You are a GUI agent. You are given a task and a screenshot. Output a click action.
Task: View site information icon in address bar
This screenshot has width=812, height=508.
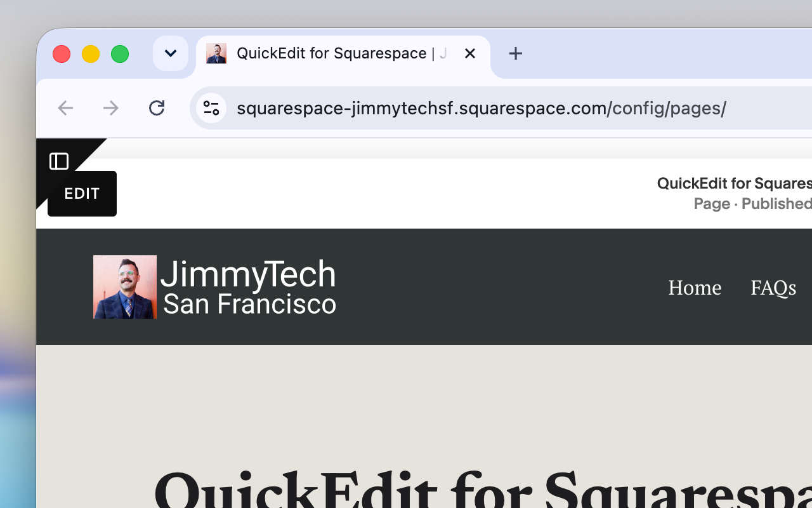click(x=211, y=108)
